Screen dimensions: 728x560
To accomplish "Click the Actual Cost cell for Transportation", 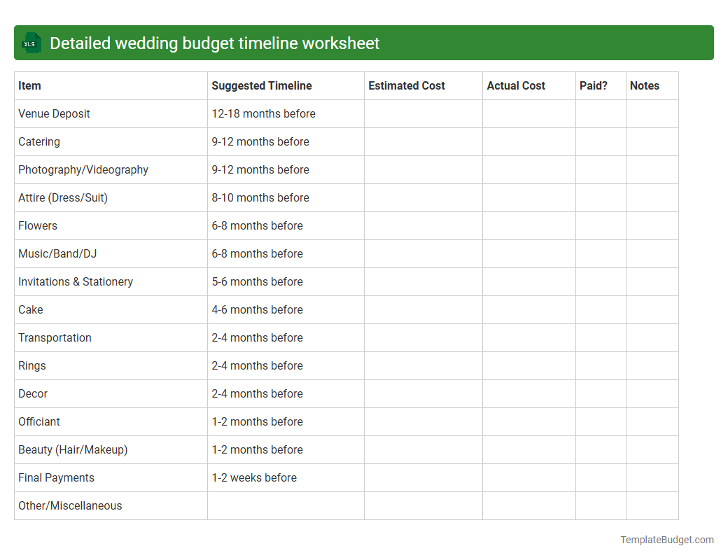I will [x=528, y=337].
